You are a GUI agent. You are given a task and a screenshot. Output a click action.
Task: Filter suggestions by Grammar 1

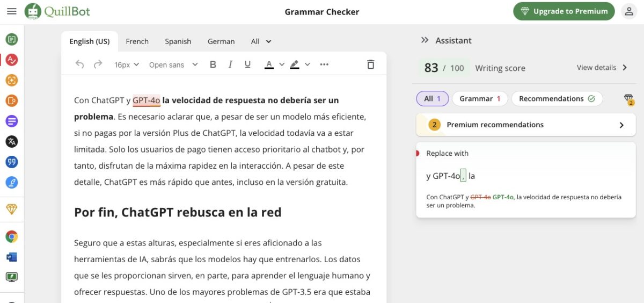pyautogui.click(x=480, y=99)
